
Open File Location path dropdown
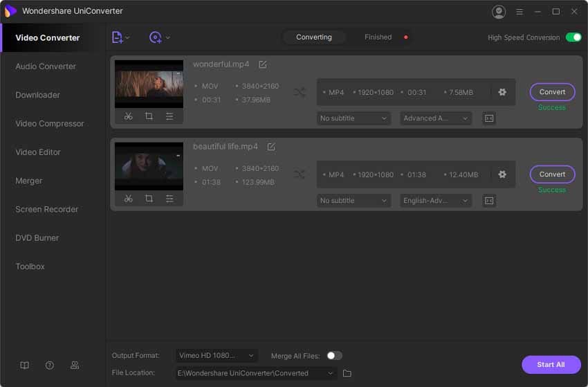click(x=255, y=373)
